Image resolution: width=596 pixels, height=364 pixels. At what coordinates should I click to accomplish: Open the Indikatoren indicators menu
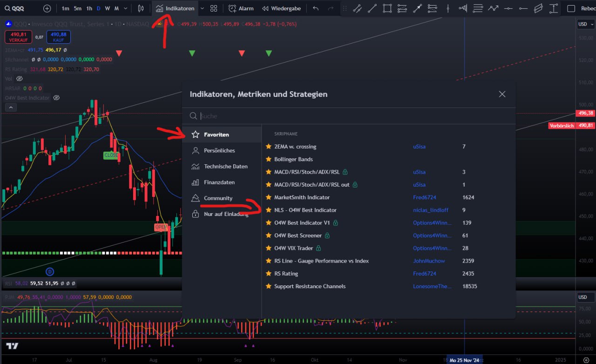(175, 8)
